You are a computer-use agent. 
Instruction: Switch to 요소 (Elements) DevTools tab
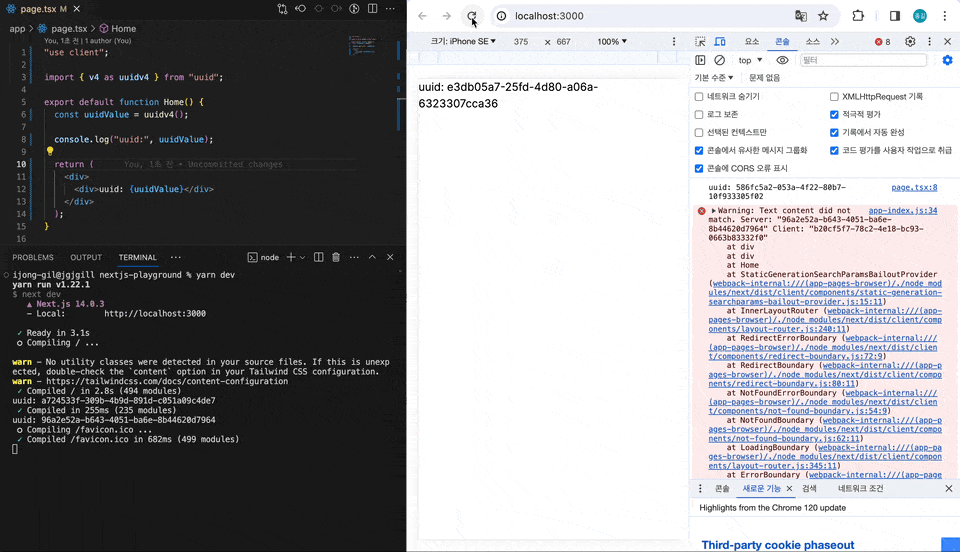coord(752,42)
